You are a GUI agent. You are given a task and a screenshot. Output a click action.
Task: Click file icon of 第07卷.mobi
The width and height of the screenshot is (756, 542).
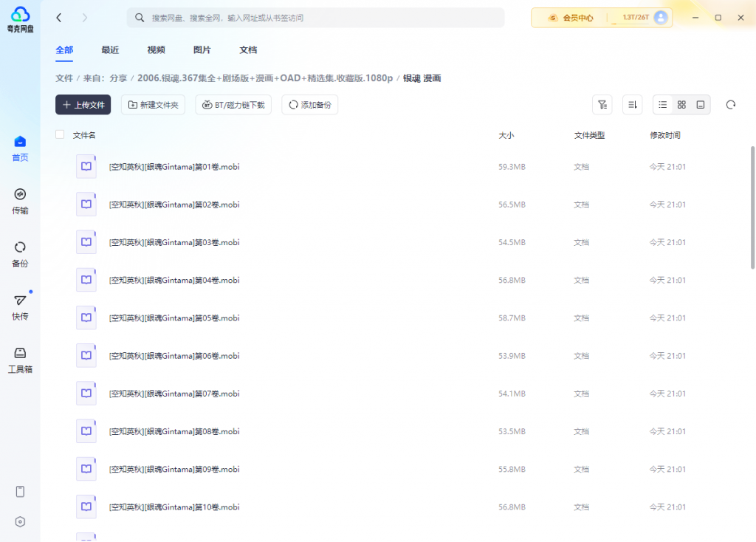tap(86, 394)
